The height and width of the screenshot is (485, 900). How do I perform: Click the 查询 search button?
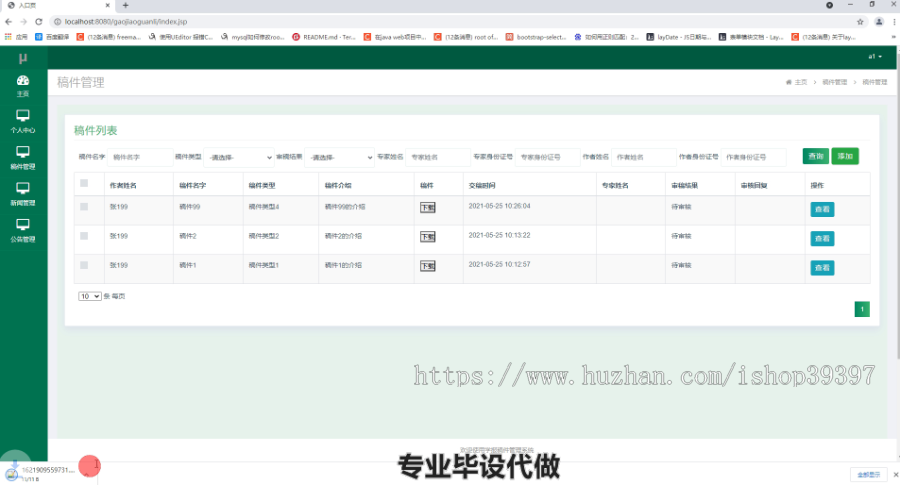[x=816, y=156]
